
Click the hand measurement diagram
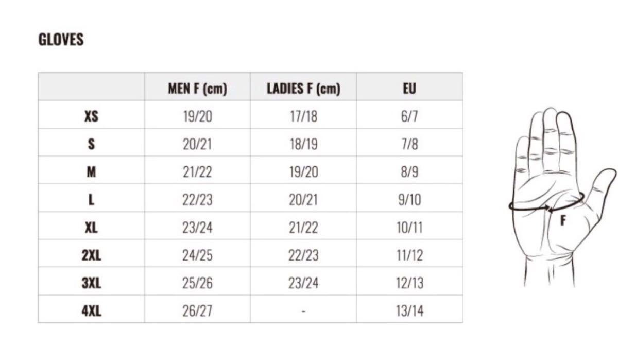click(x=562, y=197)
